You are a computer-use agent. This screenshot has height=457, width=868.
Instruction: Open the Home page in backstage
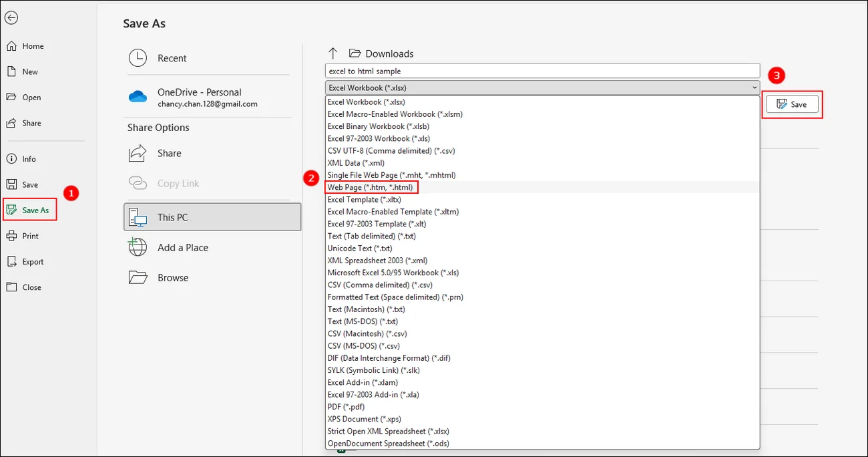[x=25, y=46]
